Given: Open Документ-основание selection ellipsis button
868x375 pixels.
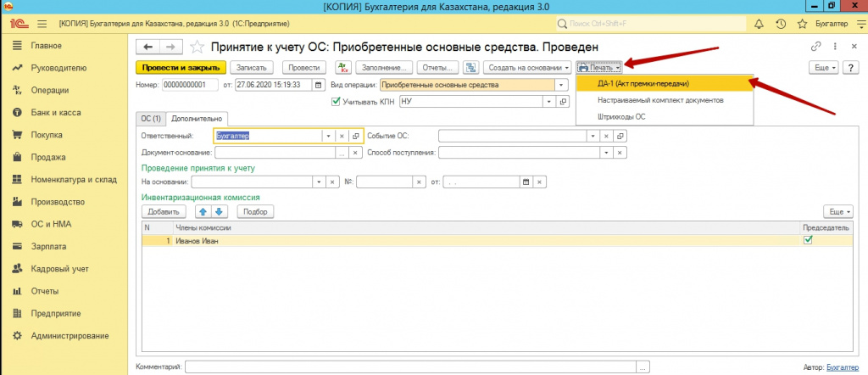Looking at the screenshot, I should pos(342,153).
